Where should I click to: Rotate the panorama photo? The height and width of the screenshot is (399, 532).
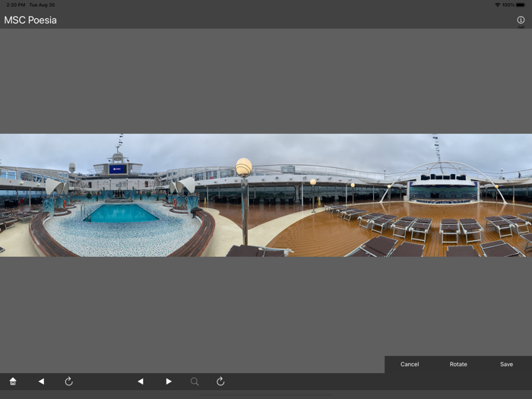tap(458, 364)
